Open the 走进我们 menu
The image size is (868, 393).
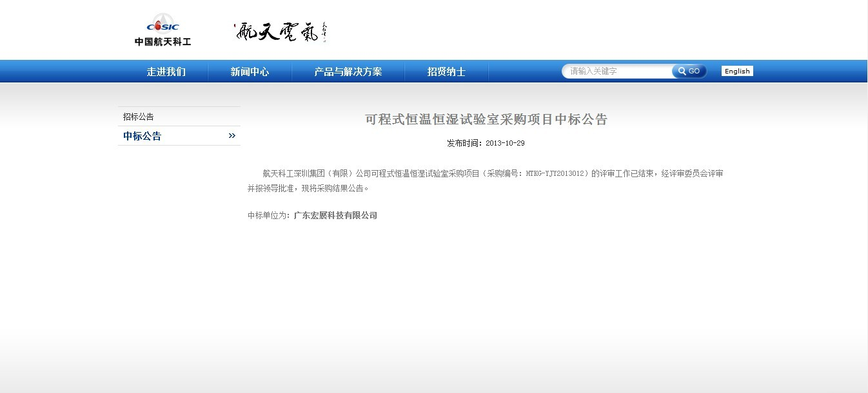[166, 72]
